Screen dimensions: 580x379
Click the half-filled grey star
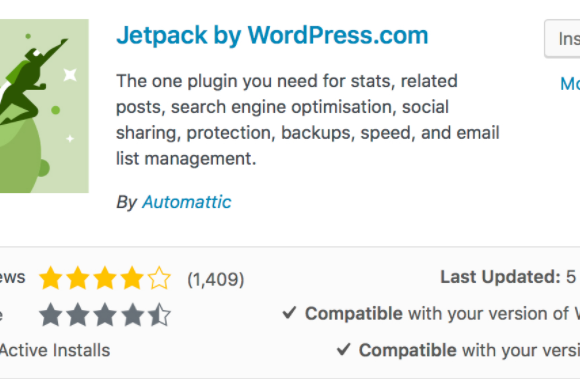click(159, 315)
